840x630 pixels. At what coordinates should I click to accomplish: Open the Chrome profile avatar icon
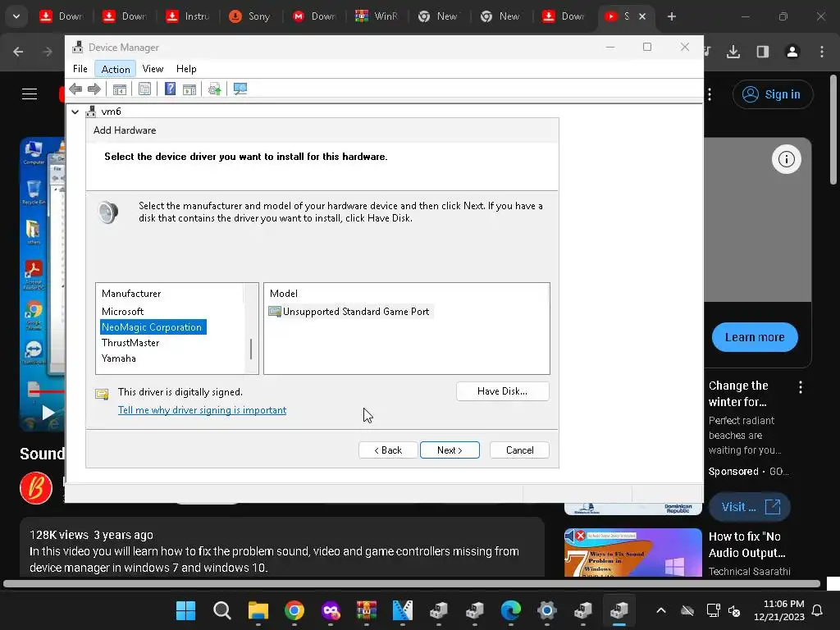[x=792, y=52]
